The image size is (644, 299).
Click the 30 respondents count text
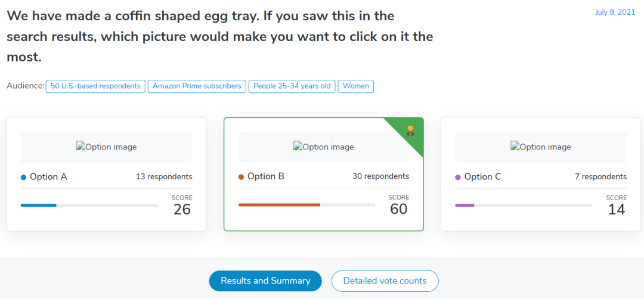coord(380,176)
